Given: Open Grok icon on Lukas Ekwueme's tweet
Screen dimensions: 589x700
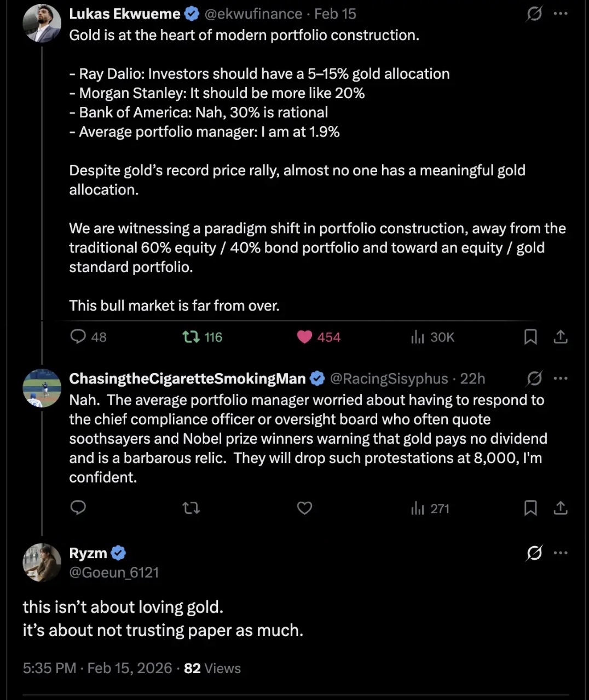Looking at the screenshot, I should pos(534,14).
